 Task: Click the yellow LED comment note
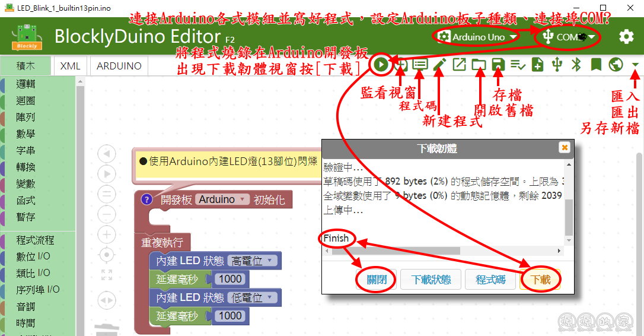pos(228,164)
